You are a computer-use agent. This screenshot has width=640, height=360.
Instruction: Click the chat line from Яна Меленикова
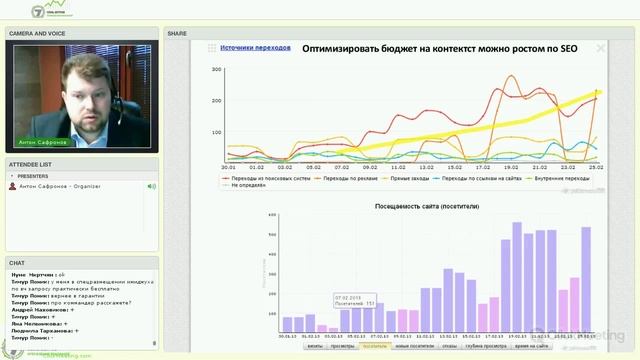point(39,324)
